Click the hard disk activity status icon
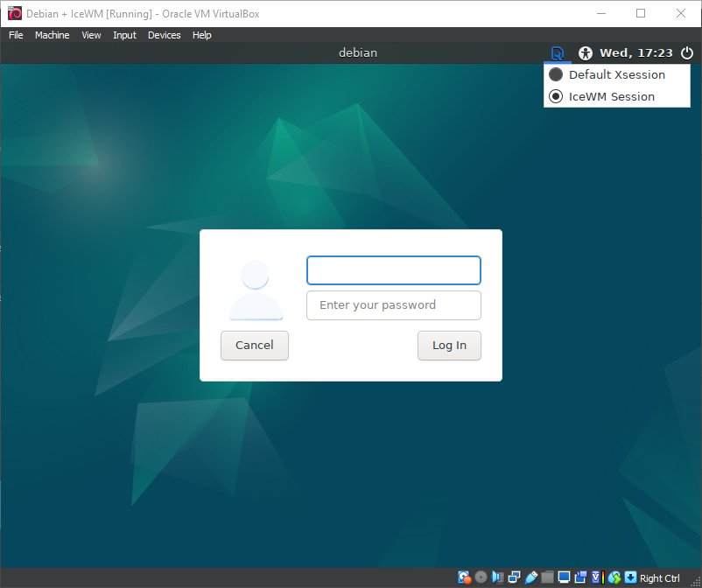The height and width of the screenshot is (588, 702). (465, 577)
